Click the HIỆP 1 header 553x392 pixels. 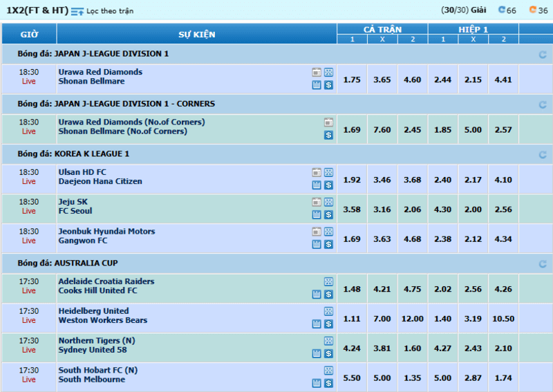pyautogui.click(x=474, y=29)
